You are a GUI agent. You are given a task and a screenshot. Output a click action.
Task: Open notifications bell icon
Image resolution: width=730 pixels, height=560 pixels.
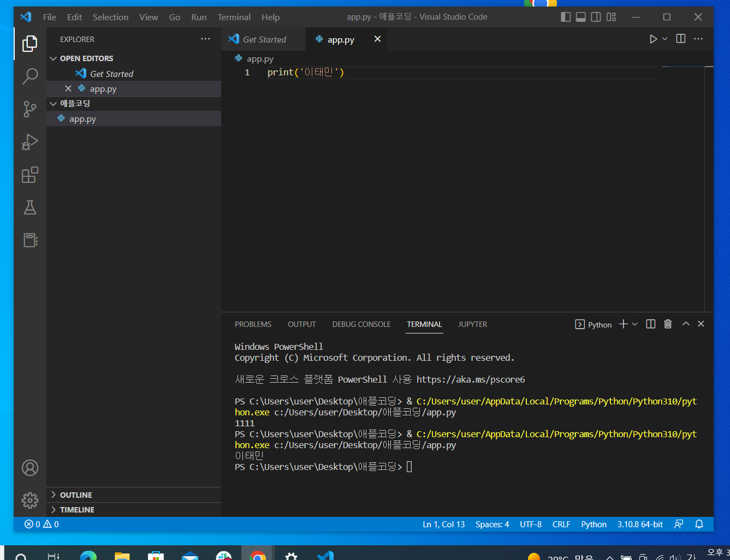[x=699, y=525]
